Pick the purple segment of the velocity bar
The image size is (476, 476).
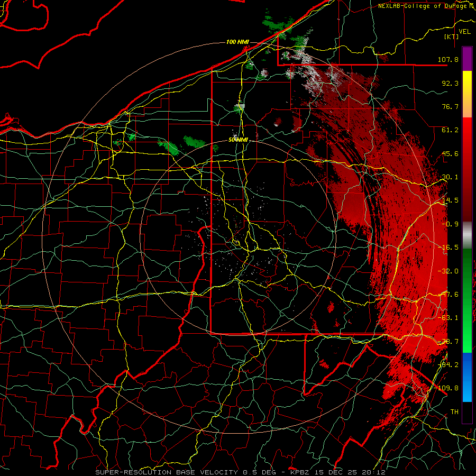point(467,59)
